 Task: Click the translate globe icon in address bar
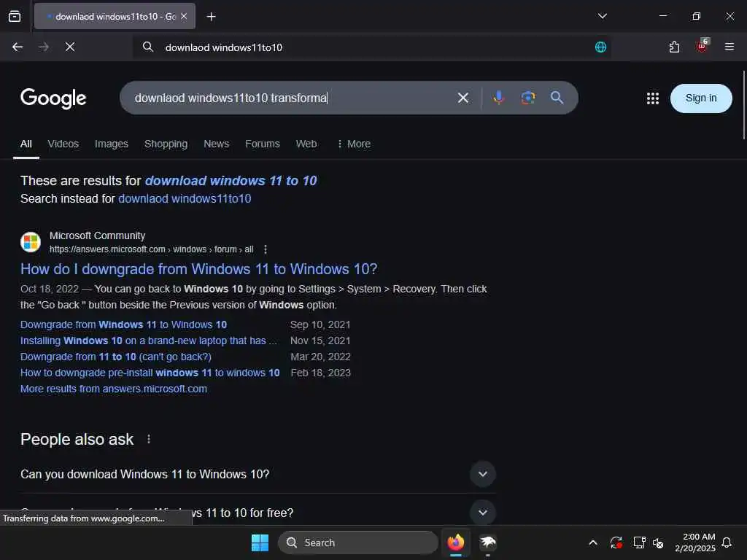click(600, 47)
